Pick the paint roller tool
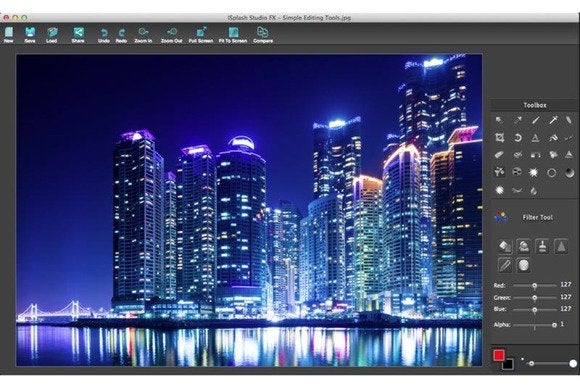The height and width of the screenshot is (388, 580). 553,138
